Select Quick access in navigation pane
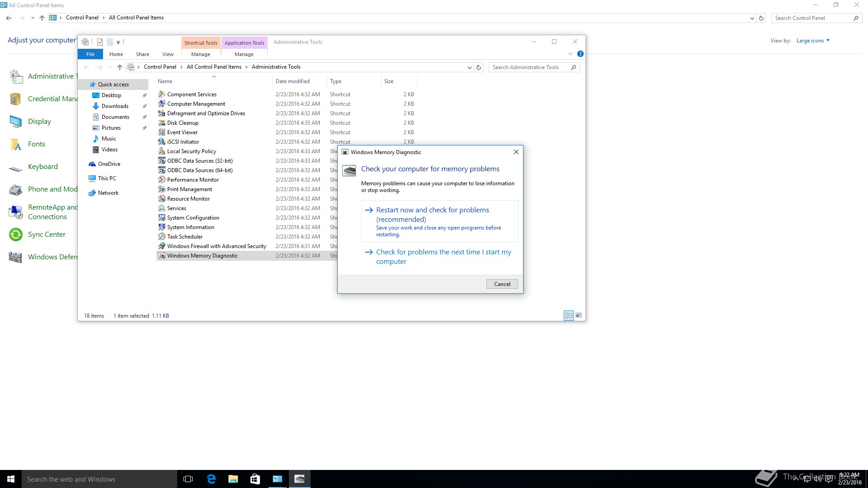The image size is (868, 488). [x=113, y=84]
